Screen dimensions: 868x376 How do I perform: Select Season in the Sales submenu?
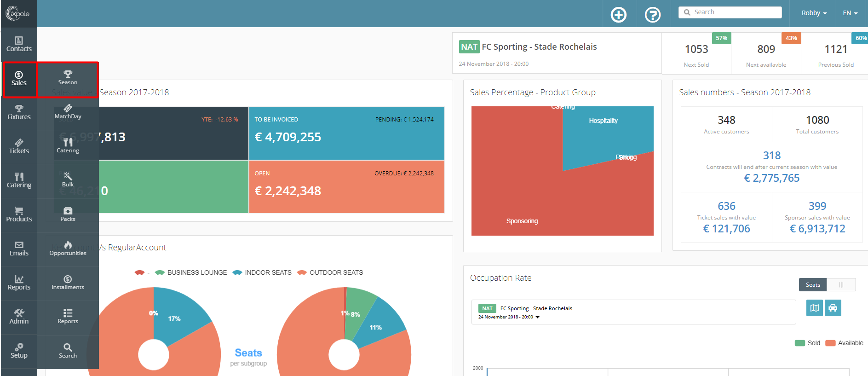[x=68, y=78]
